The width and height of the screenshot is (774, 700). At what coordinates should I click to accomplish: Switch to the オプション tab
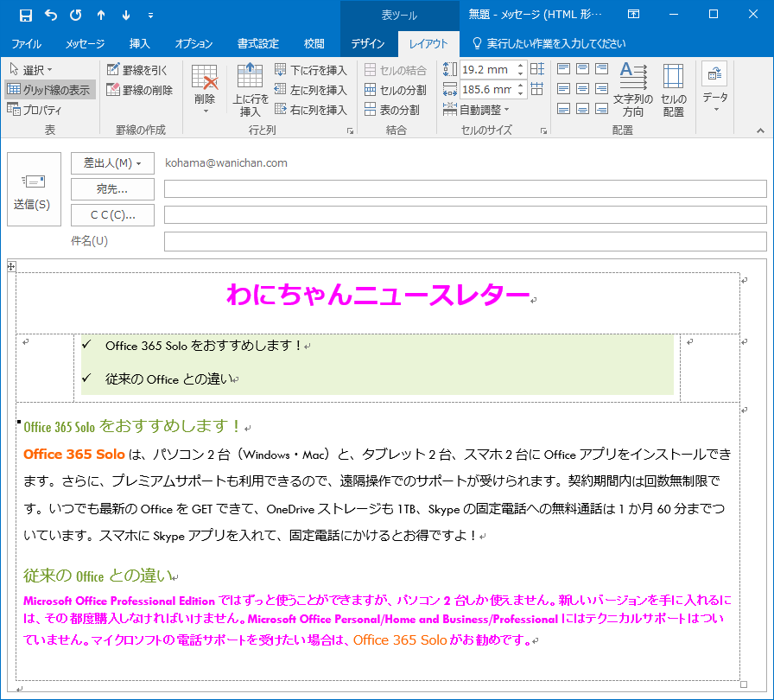[x=193, y=44]
